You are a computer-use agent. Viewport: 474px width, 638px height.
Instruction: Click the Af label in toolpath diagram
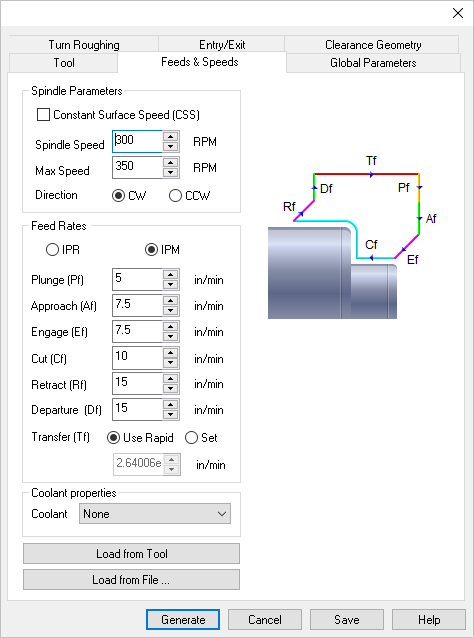(x=431, y=219)
